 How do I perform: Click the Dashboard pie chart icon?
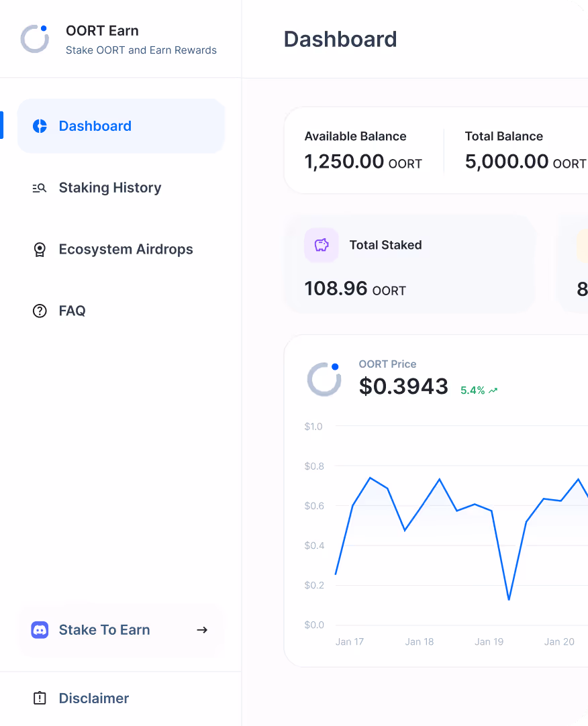(40, 126)
